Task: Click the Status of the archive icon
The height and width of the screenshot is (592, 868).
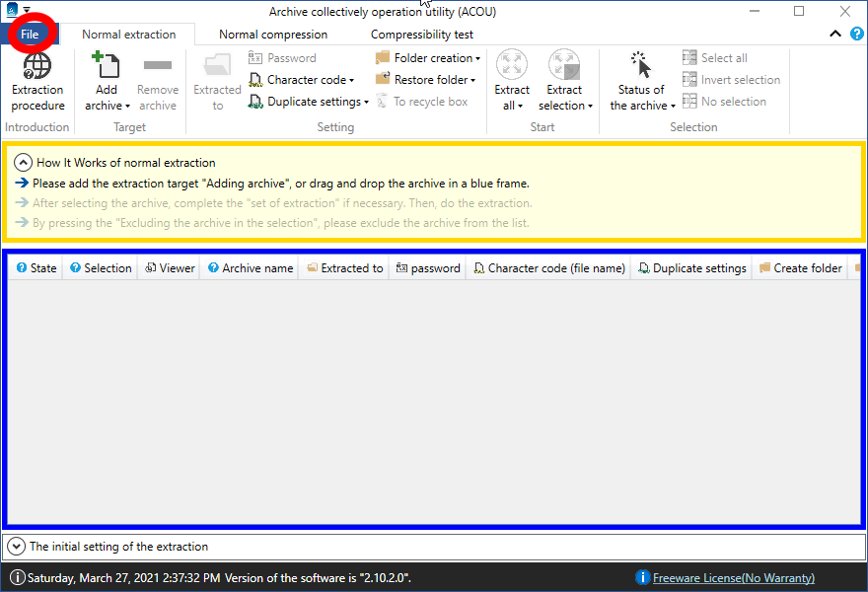Action: (x=642, y=66)
